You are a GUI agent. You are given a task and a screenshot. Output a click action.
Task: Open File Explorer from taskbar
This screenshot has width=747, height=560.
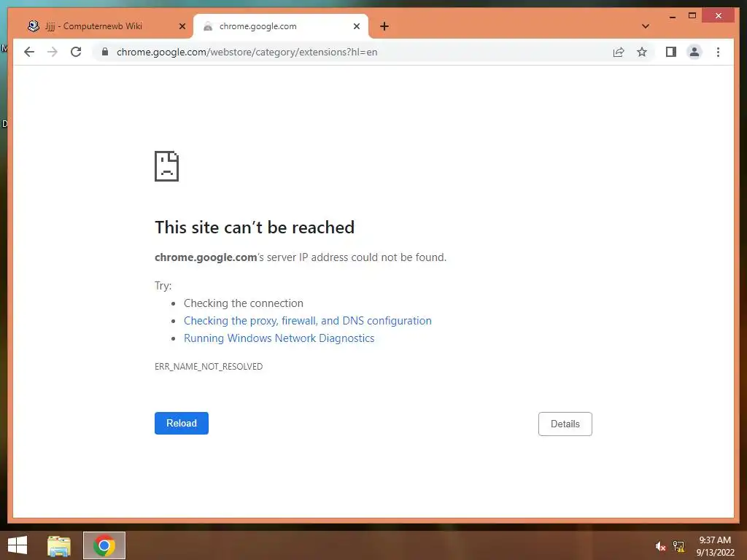pos(59,545)
